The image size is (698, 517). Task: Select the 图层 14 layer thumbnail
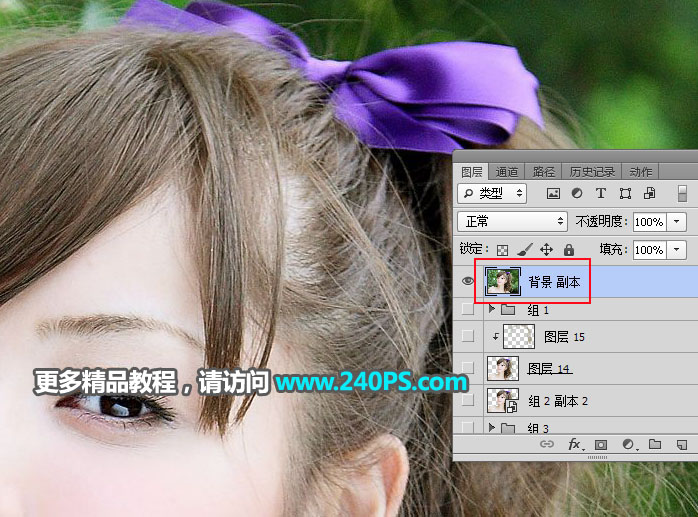click(x=503, y=368)
